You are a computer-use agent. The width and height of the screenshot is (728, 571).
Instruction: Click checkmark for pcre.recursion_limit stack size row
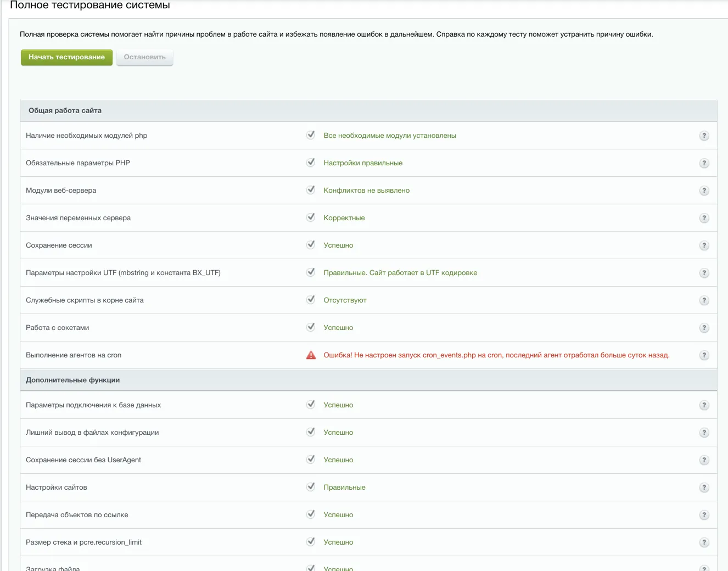(x=311, y=542)
